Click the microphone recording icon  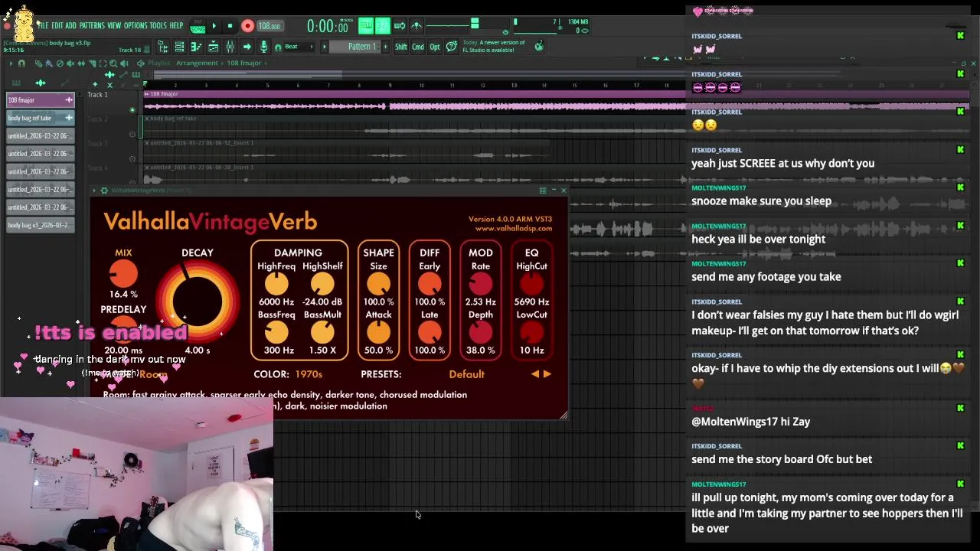point(263,47)
